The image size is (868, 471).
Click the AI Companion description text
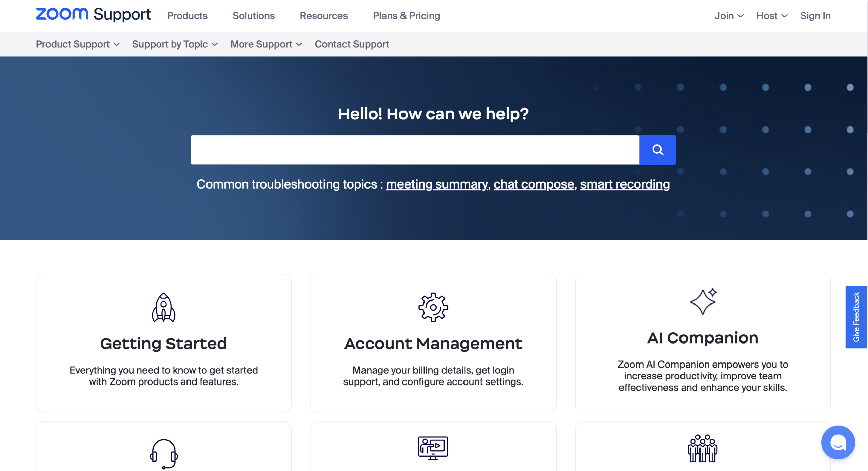[x=703, y=376]
